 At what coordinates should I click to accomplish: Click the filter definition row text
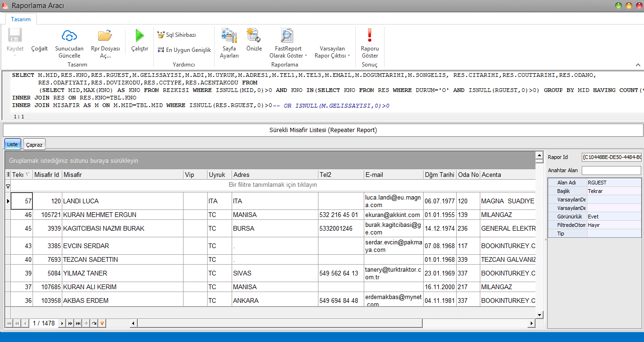(x=273, y=185)
